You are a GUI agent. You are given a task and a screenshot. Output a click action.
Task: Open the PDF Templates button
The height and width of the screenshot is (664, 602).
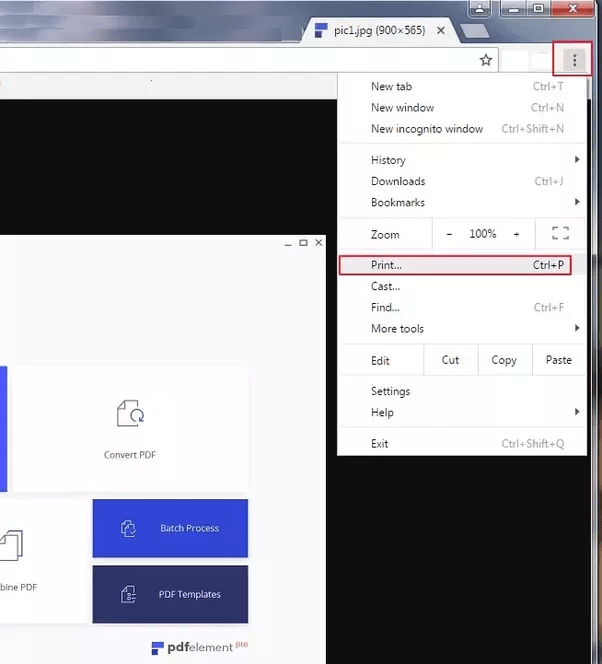170,594
